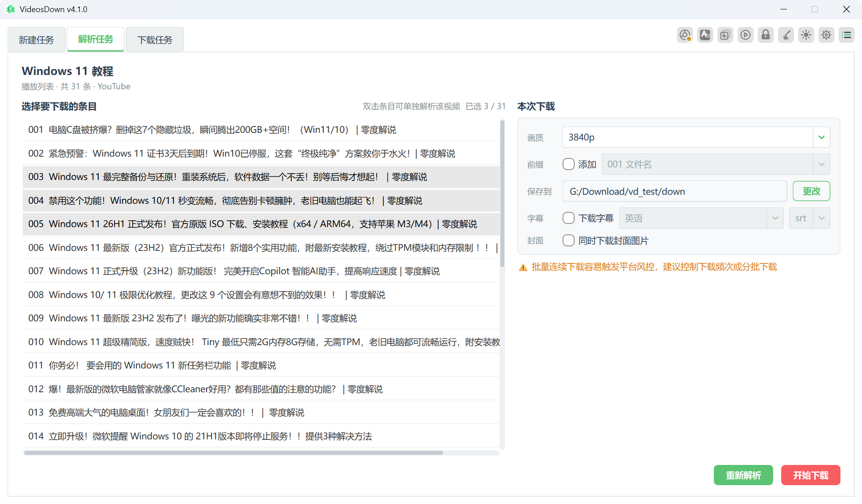Enable the 添加 prefix checkbox
The image size is (862, 504).
tap(568, 164)
